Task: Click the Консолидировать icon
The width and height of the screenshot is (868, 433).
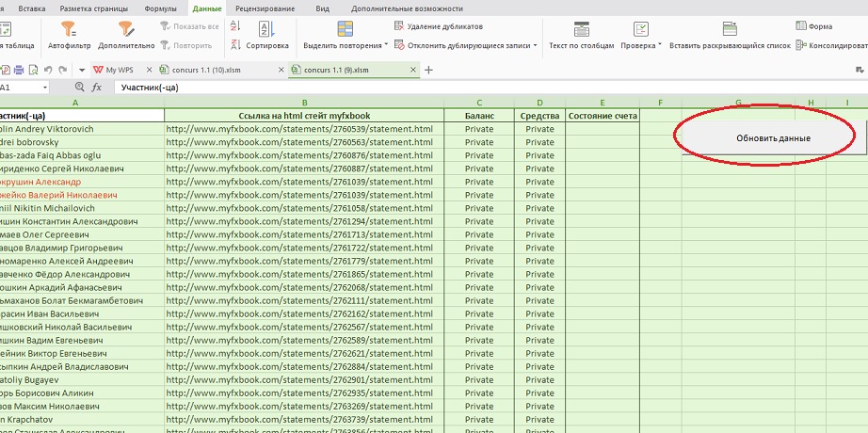Action: pos(801,45)
